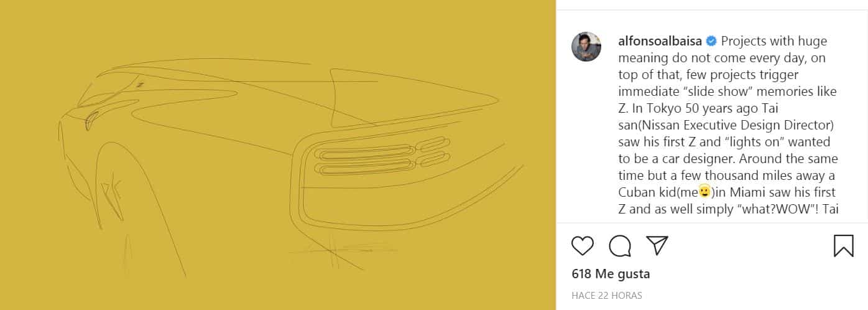868x310 pixels.
Task: Click the smiley emoji in the caption
Action: (x=704, y=192)
